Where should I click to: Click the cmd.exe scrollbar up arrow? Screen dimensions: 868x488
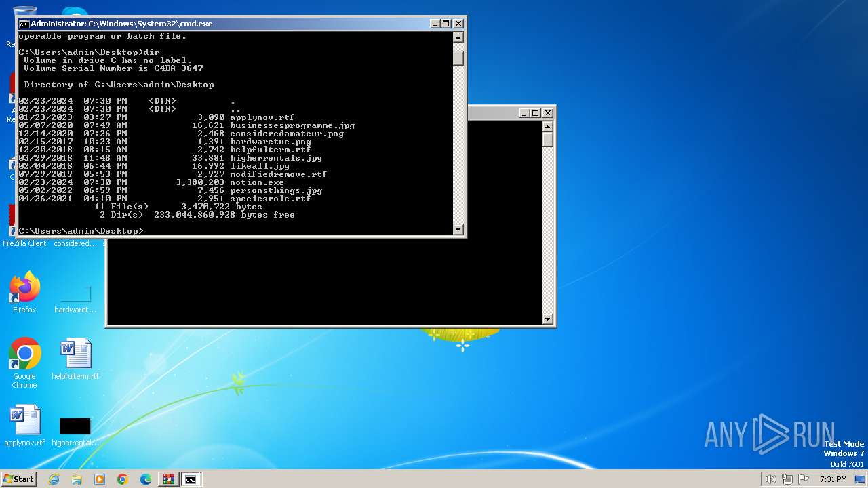pyautogui.click(x=458, y=37)
